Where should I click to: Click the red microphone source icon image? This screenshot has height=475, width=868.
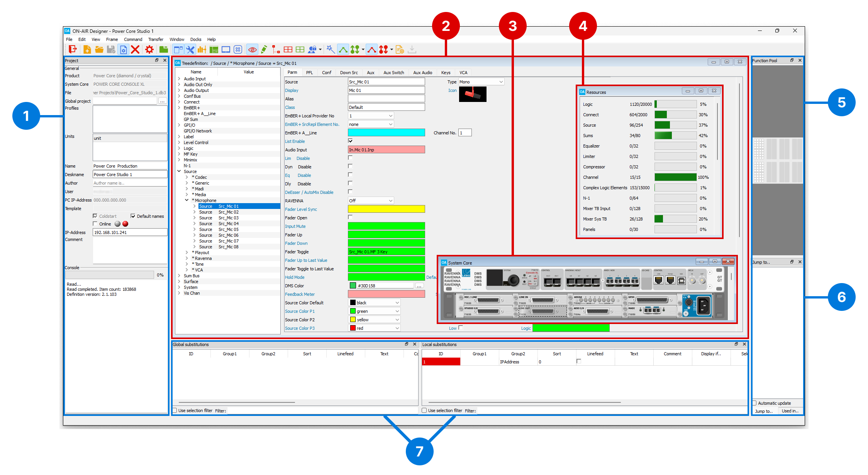[x=472, y=94]
